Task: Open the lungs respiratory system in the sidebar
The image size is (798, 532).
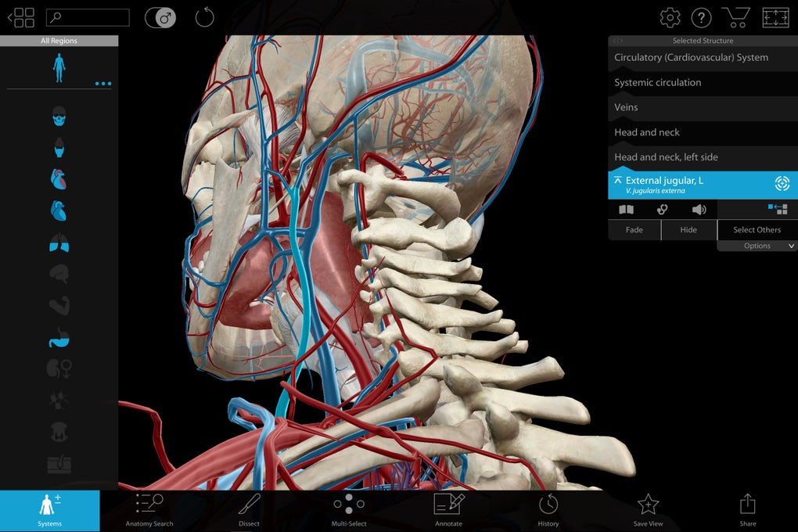Action: pos(59,244)
